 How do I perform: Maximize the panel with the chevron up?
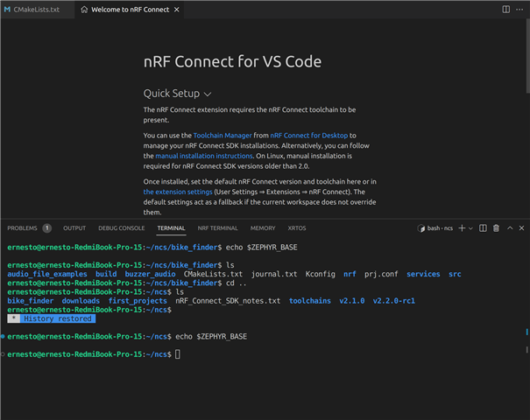click(510, 228)
